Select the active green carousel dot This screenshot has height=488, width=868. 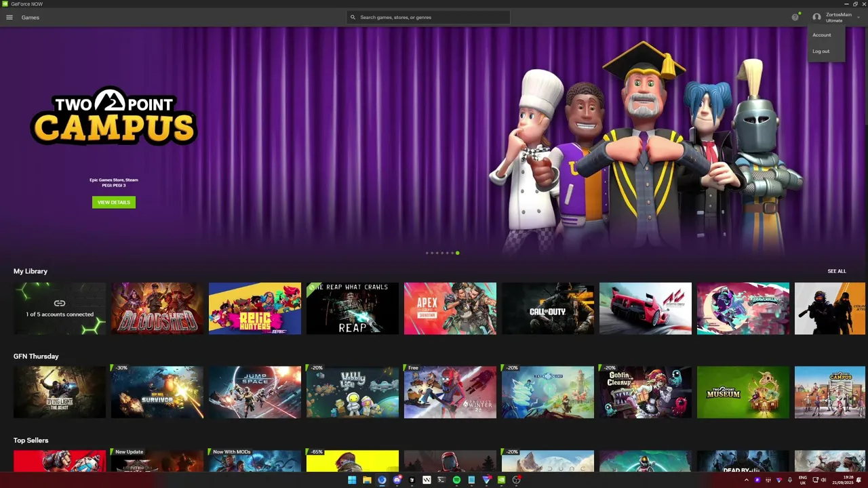[x=458, y=253]
